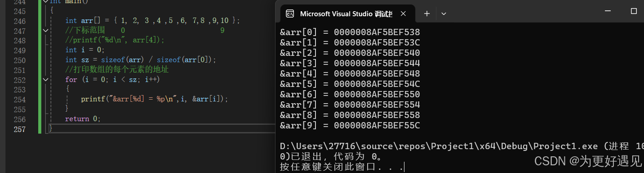Place cursor on the return 0 statement

tap(83, 119)
